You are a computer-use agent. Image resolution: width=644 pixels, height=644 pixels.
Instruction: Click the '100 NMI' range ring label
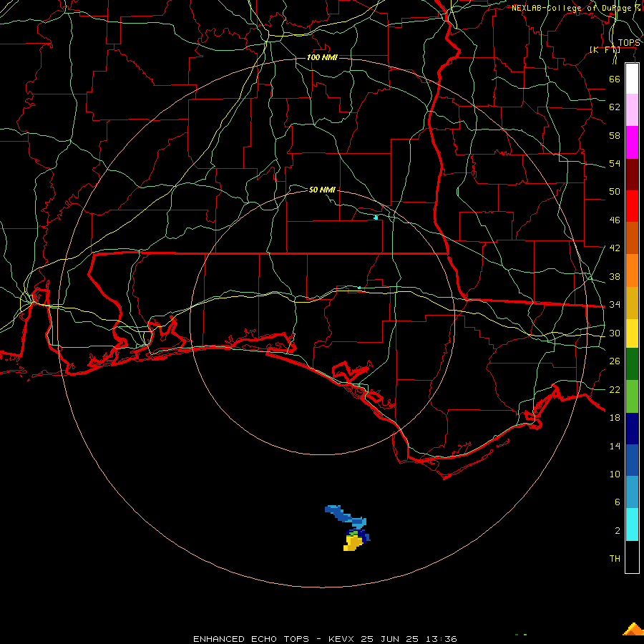(322, 57)
